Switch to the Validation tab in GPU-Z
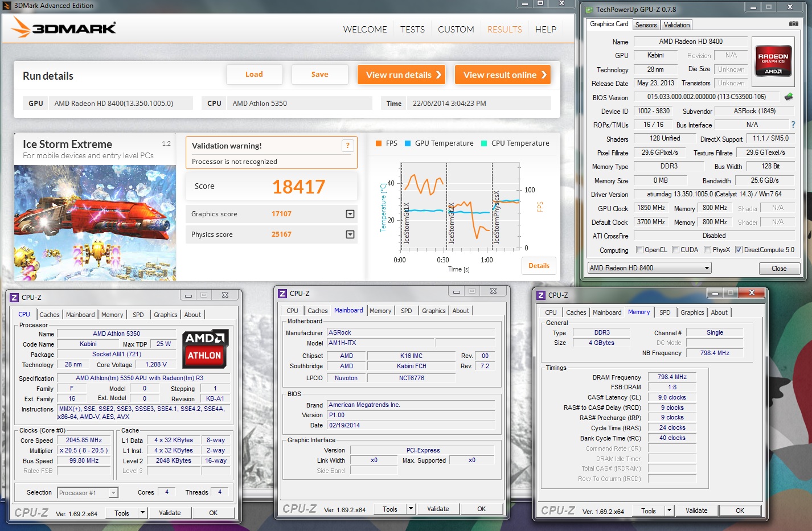This screenshot has height=531, width=812. pyautogui.click(x=676, y=25)
